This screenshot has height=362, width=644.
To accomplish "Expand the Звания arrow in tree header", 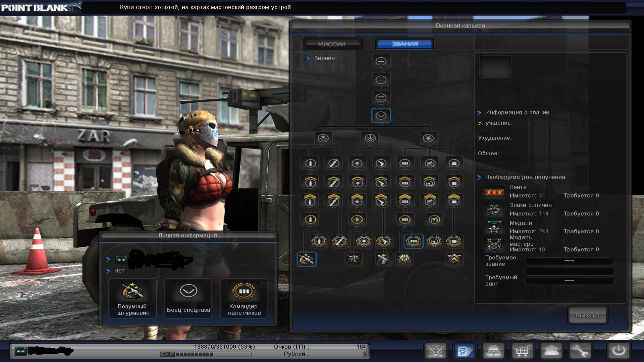I will point(308,59).
